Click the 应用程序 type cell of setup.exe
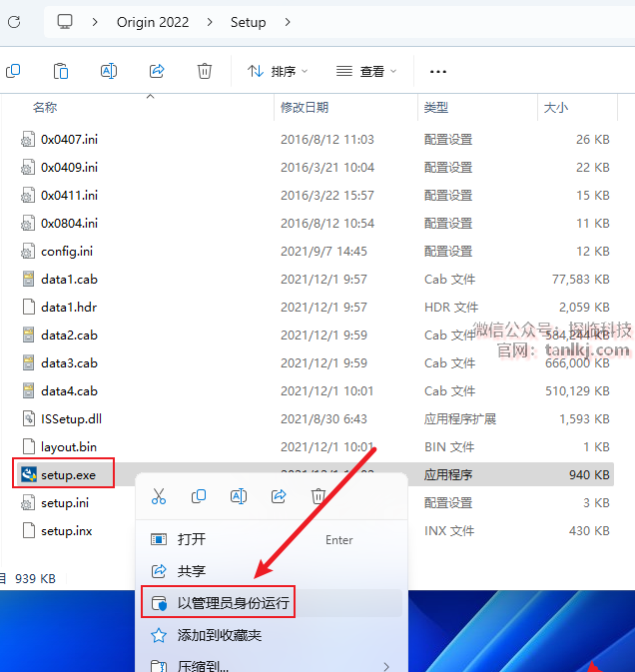 [x=448, y=475]
